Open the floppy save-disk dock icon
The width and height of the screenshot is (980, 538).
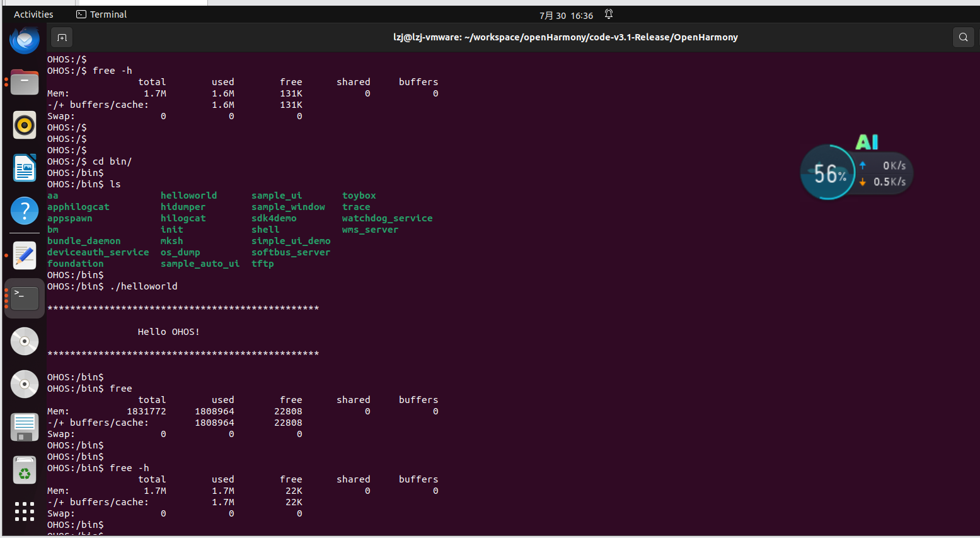tap(25, 427)
